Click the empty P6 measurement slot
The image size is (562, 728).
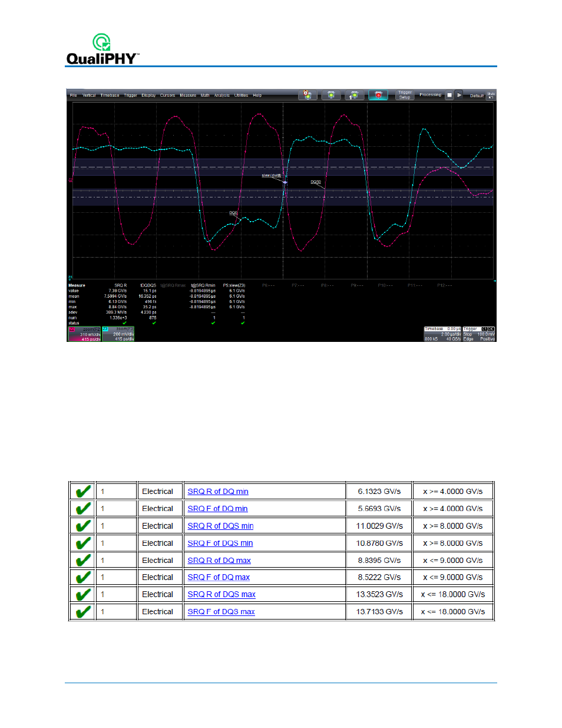click(x=268, y=285)
